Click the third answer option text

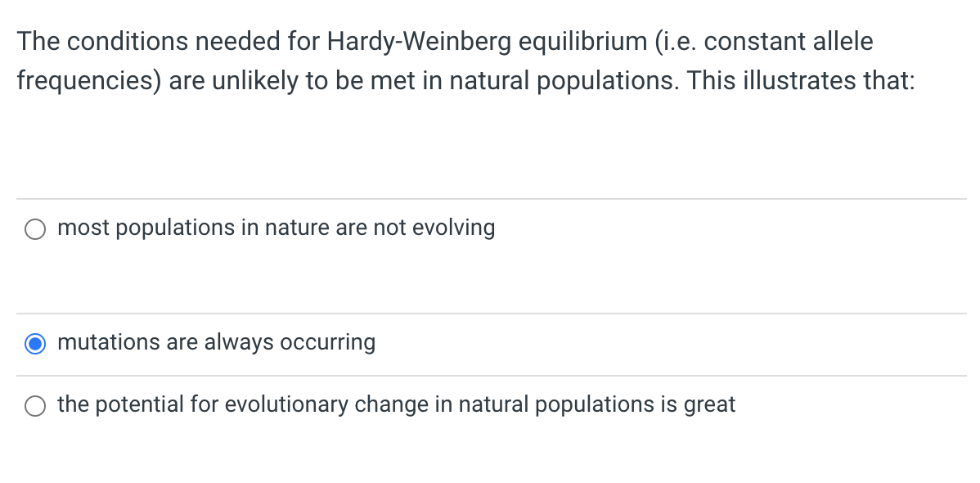[x=396, y=404]
